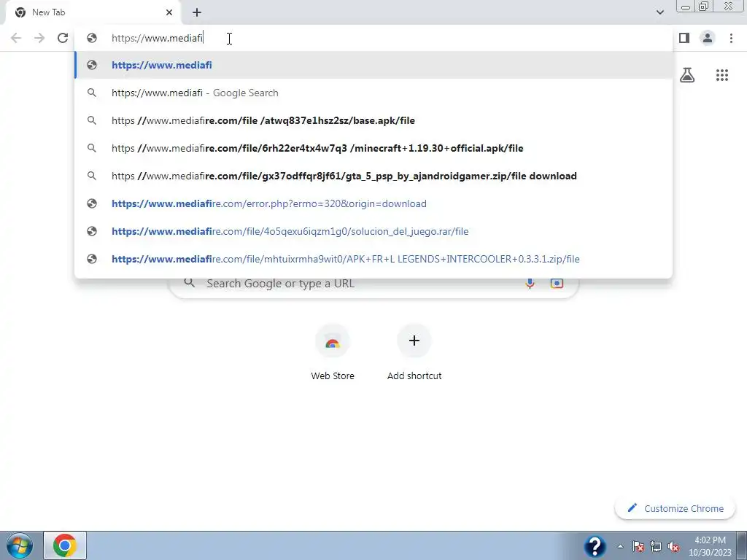This screenshot has height=560, width=747.
Task: Select the base.apk mediafire suggestion
Action: pos(373,120)
